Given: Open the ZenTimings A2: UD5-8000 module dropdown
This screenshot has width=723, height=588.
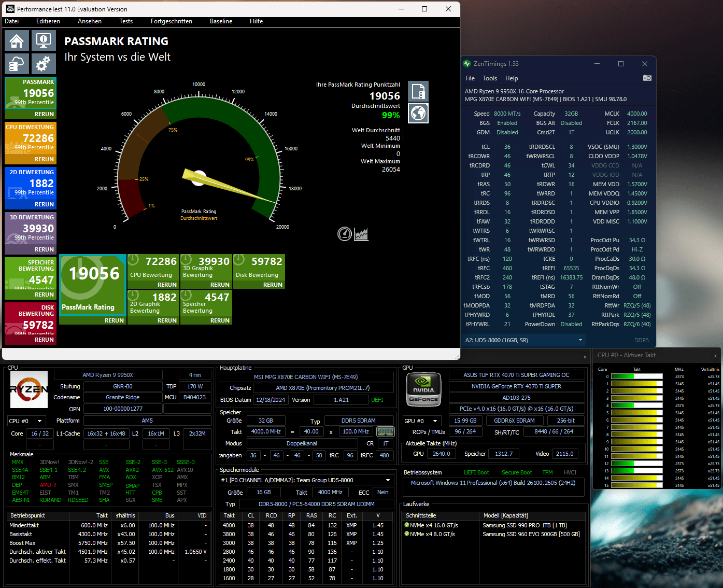Looking at the screenshot, I should 524,340.
